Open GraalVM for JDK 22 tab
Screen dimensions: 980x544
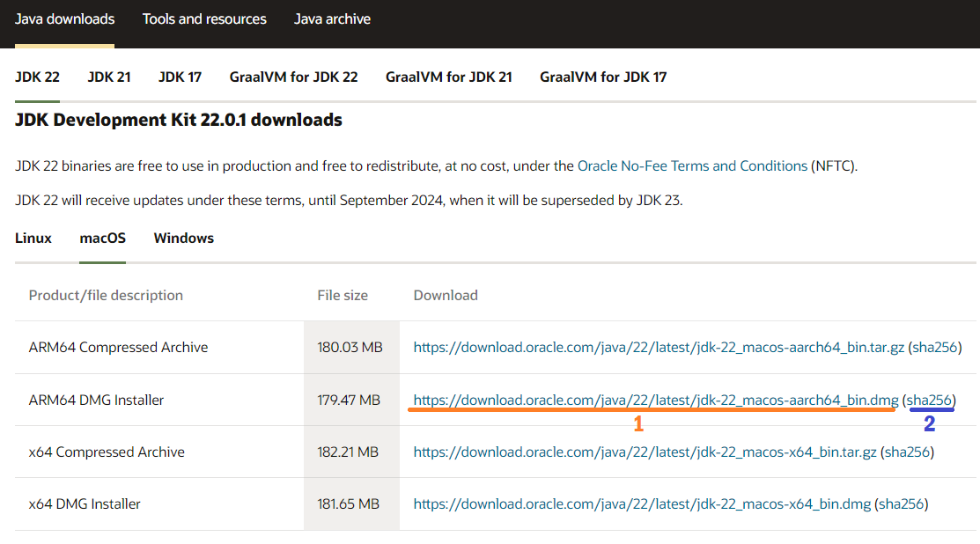coord(294,77)
